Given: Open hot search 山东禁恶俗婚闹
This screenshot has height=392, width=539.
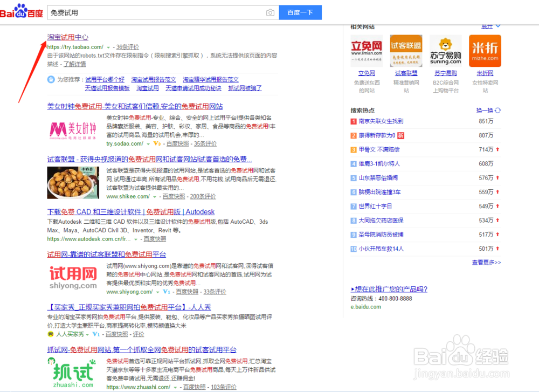Looking at the screenshot, I should point(378,178).
